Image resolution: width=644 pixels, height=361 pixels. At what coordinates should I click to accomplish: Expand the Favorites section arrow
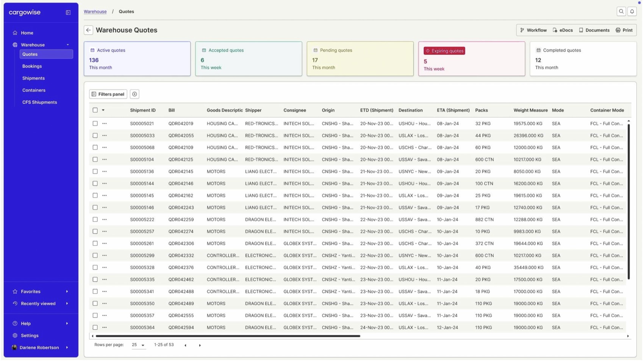[x=67, y=292]
